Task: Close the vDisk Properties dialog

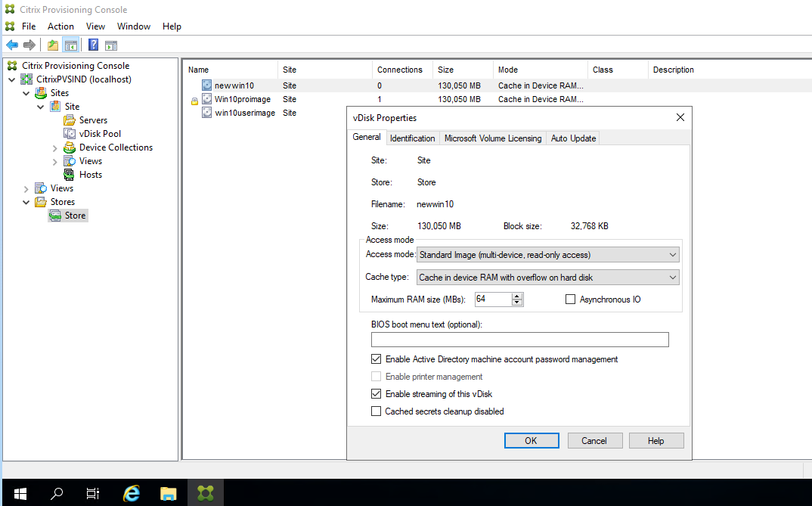Action: [x=680, y=117]
